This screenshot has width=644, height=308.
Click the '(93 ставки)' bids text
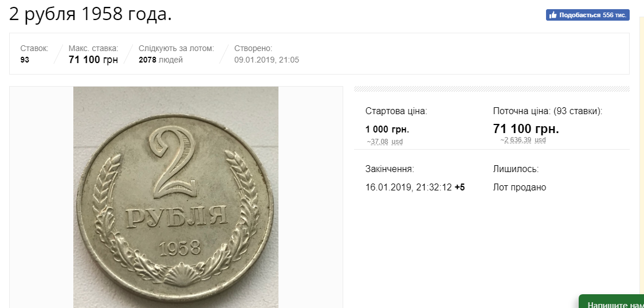coord(578,111)
